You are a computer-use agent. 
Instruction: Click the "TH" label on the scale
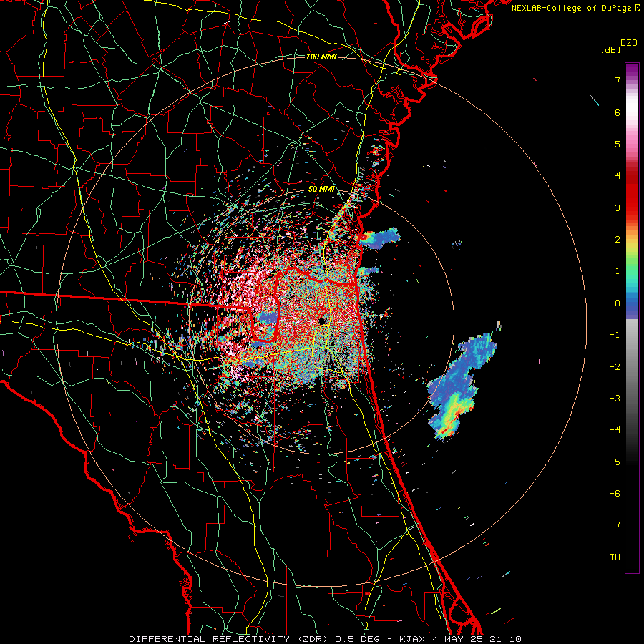615,557
